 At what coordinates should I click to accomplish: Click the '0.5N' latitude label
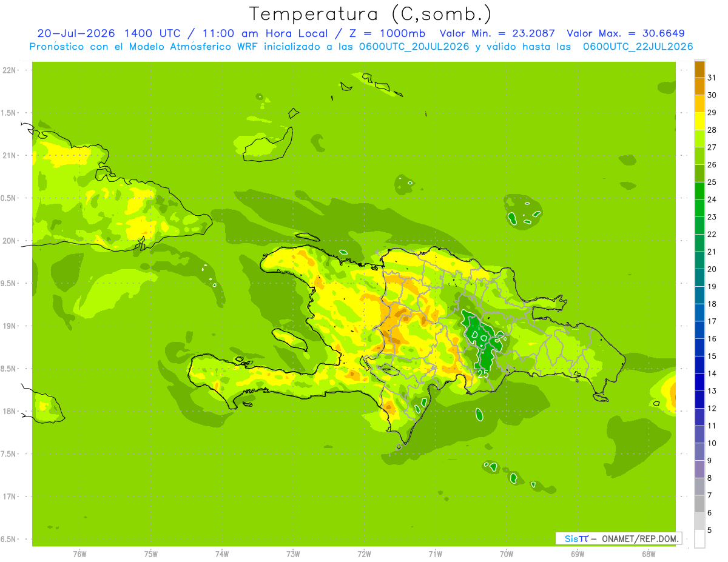pyautogui.click(x=8, y=198)
